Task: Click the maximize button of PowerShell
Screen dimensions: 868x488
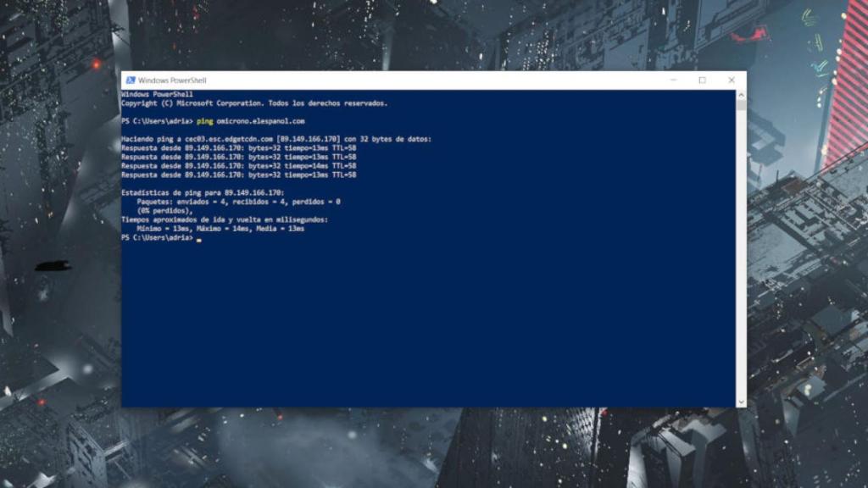Action: click(702, 80)
